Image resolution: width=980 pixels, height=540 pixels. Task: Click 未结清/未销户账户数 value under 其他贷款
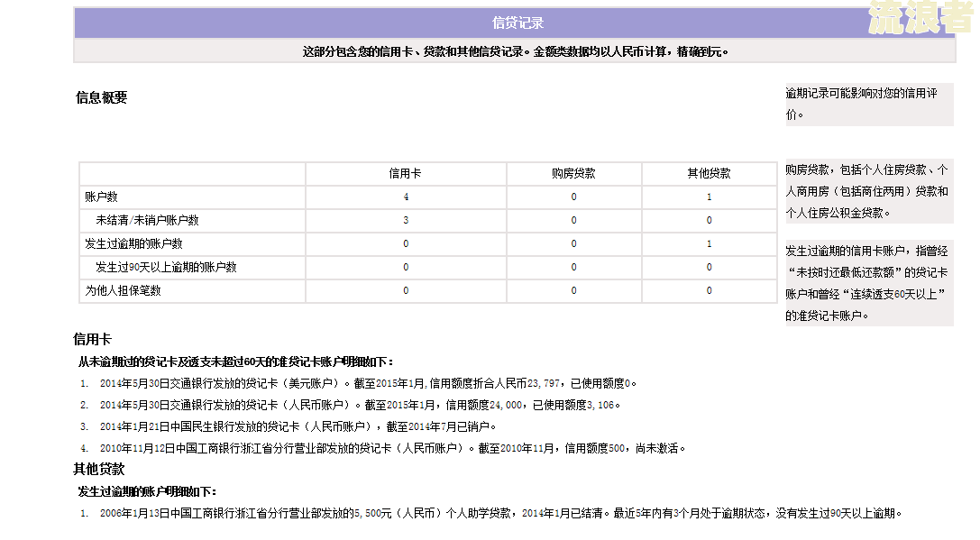pyautogui.click(x=709, y=221)
